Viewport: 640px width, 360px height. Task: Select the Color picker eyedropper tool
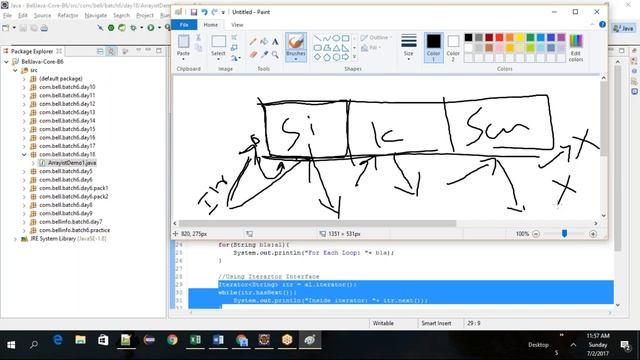point(264,54)
